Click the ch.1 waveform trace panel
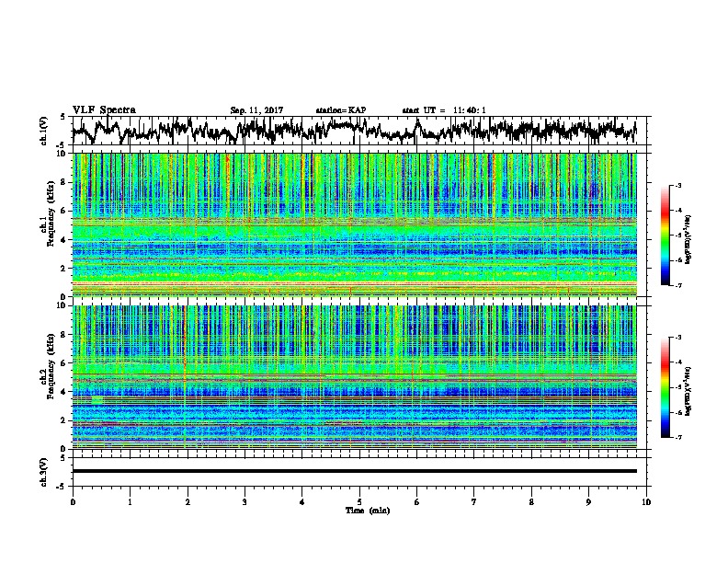Image resolution: width=728 pixels, height=563 pixels. coord(358,131)
